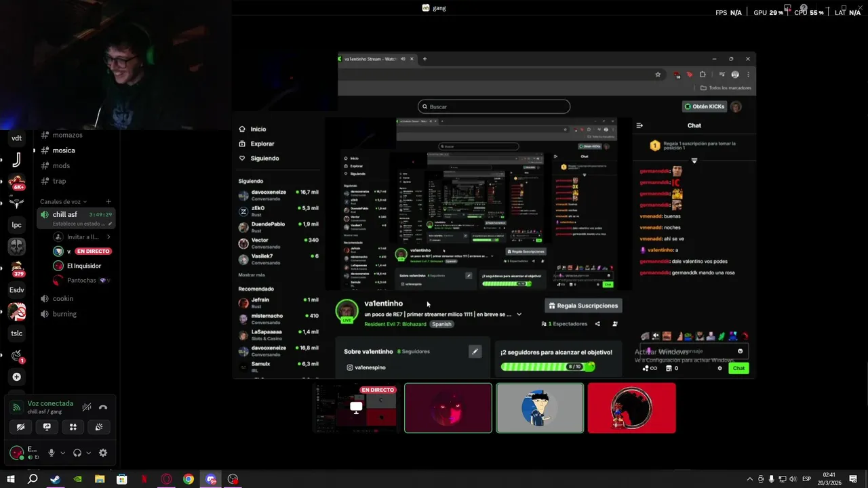This screenshot has width=868, height=488.
Task: Click the pencil edit icon in Sobre va1entinho
Action: pyautogui.click(x=475, y=351)
